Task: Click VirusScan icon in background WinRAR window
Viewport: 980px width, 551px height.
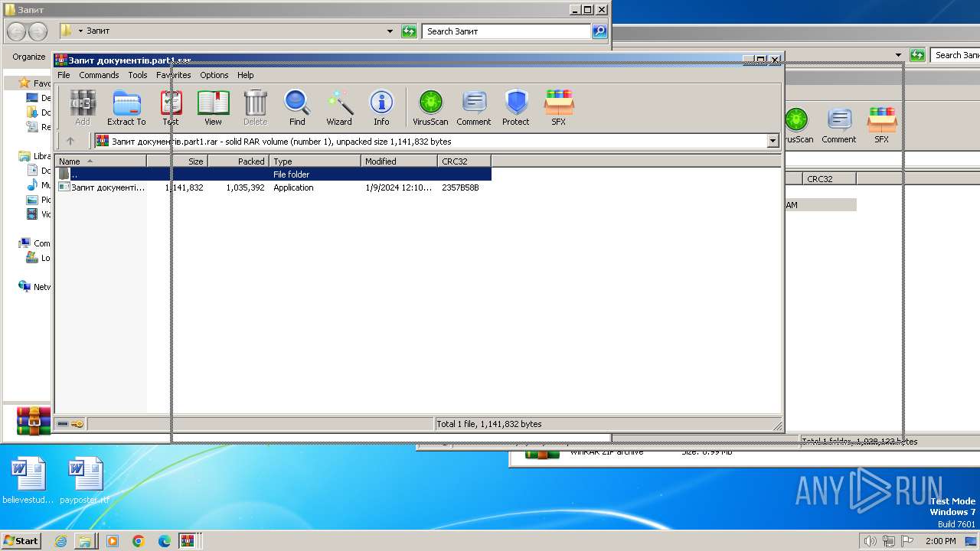Action: click(797, 126)
